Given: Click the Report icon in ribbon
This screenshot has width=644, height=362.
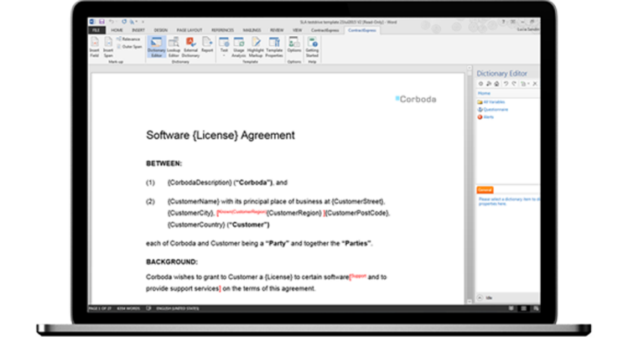Looking at the screenshot, I should click(206, 44).
